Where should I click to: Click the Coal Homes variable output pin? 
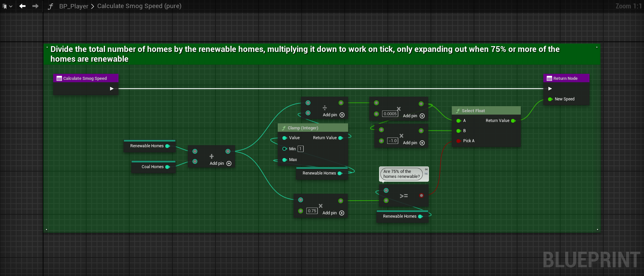pyautogui.click(x=168, y=167)
